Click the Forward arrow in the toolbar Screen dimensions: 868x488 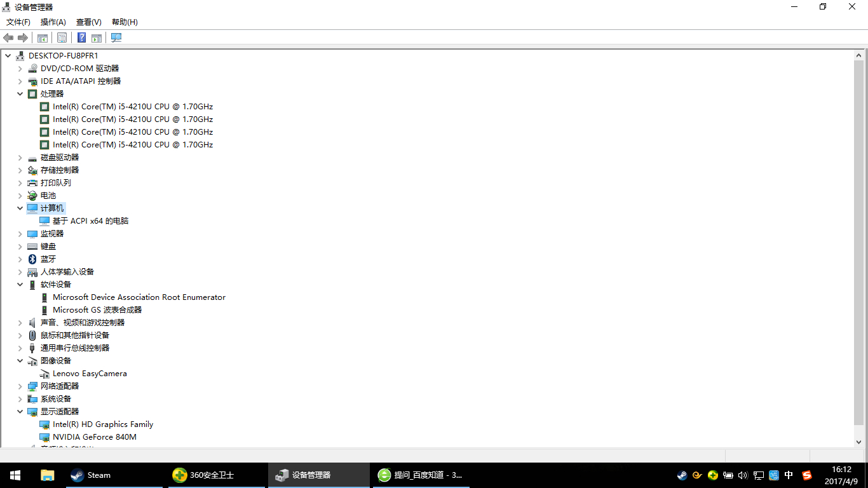[x=23, y=37]
